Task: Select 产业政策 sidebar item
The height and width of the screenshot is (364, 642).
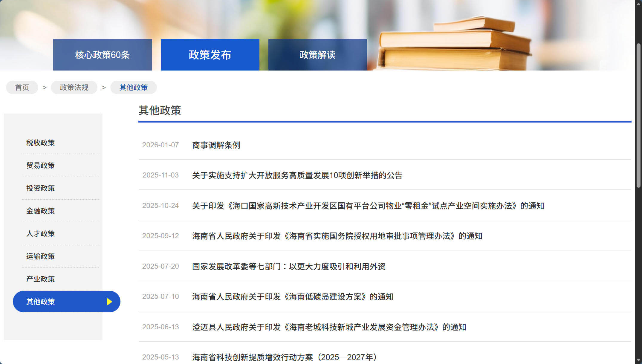Action: tap(41, 279)
